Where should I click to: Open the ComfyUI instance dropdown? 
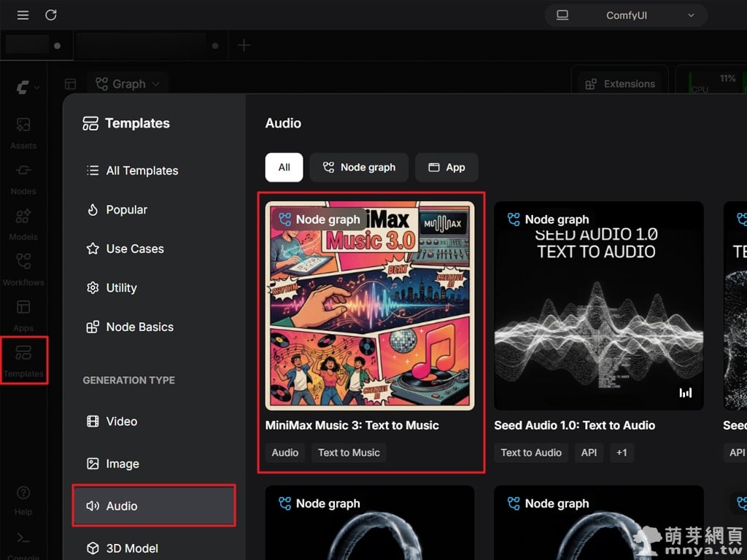tap(626, 15)
